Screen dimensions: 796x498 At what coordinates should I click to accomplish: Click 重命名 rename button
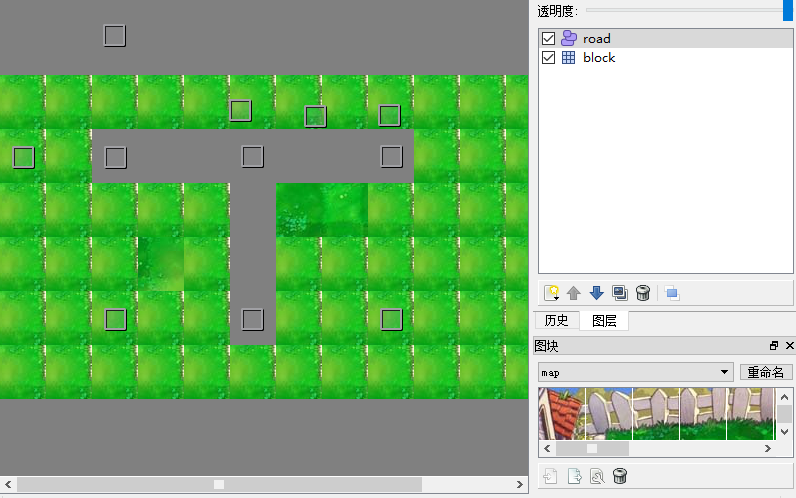766,372
